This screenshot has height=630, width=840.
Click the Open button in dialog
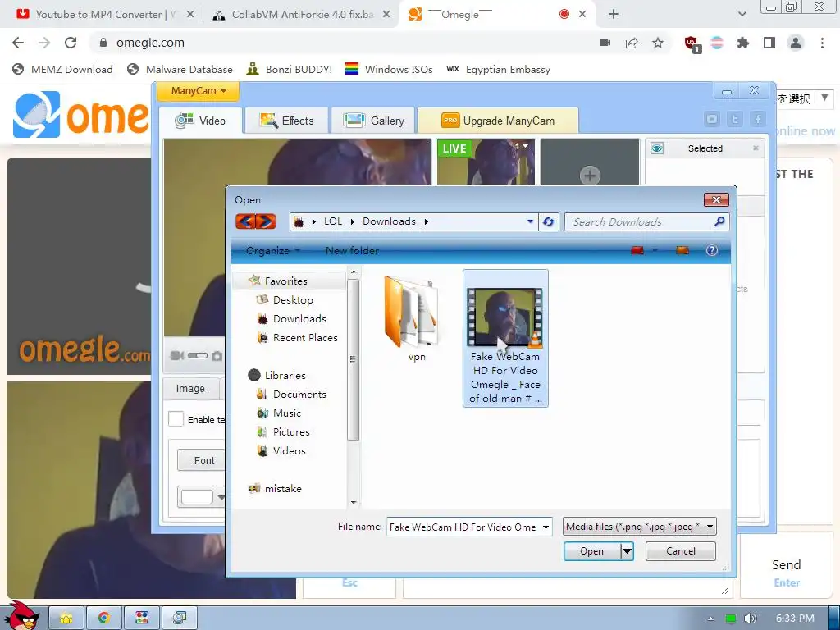pos(592,551)
